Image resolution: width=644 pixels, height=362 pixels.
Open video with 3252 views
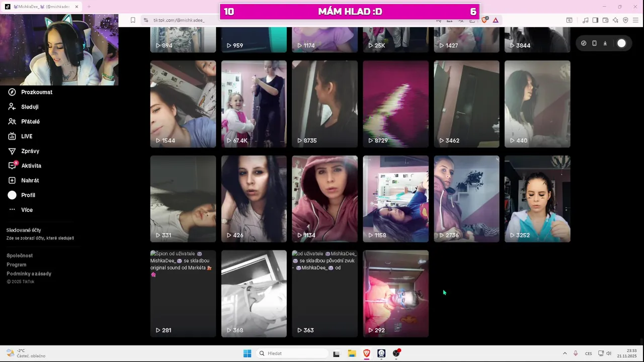pos(537,199)
